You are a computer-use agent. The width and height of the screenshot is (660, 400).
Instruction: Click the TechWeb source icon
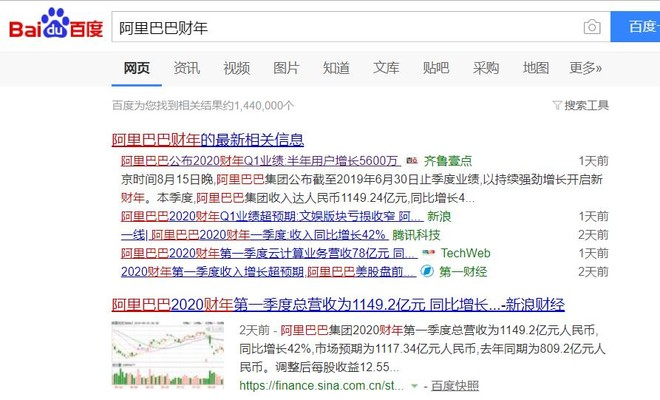[428, 253]
